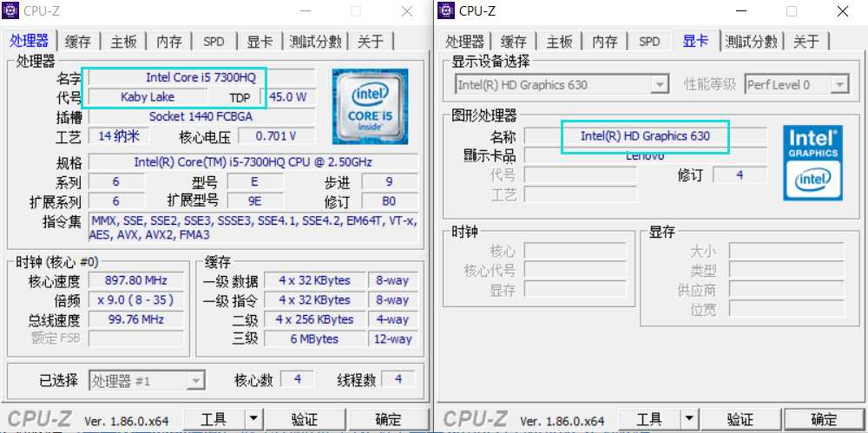This screenshot has height=433, width=868.
Task: Open the 关于 tab in the right window
Action: click(806, 41)
